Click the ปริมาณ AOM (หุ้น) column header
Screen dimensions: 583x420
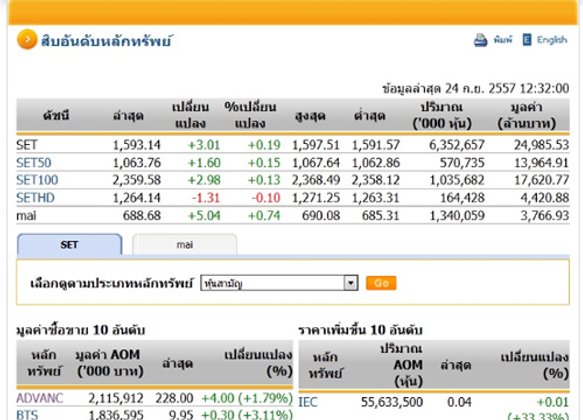tap(401, 365)
